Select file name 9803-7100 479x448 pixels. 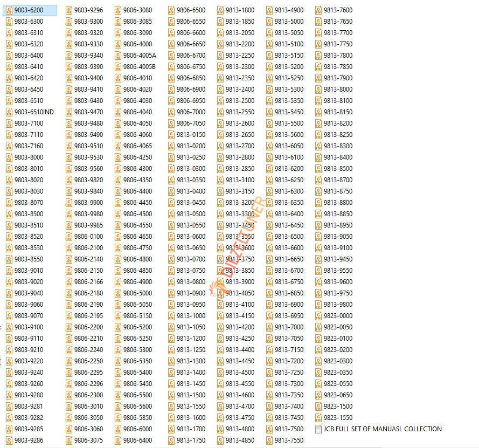(x=29, y=123)
